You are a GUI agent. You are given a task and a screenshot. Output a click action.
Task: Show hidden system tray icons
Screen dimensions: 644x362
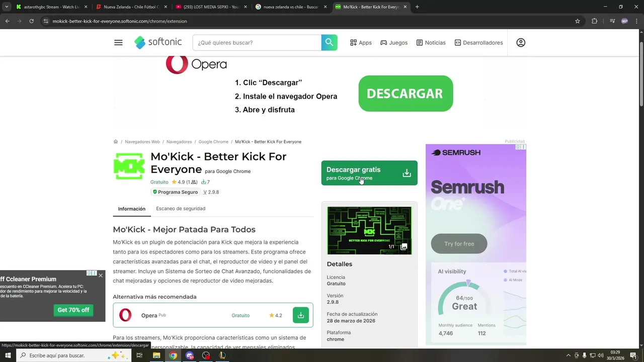point(569,355)
